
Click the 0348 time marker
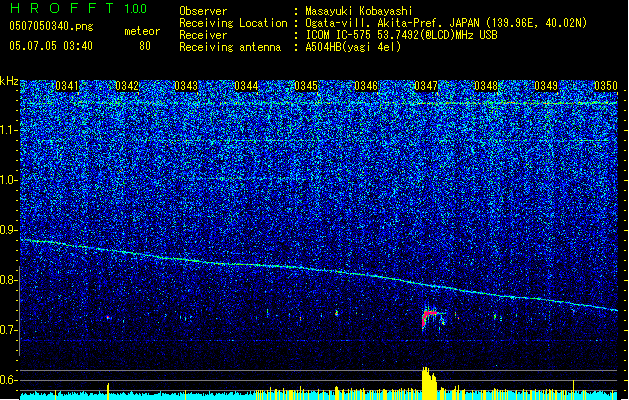[x=486, y=86]
